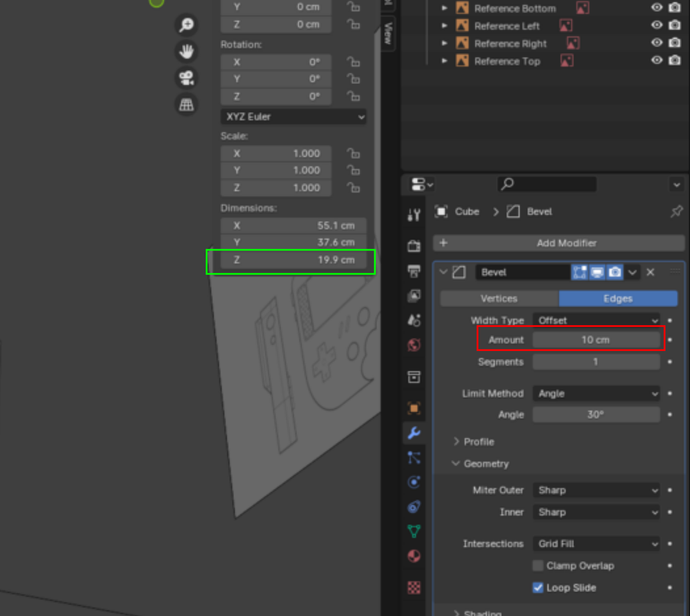Activate the camera view icon in the viewport

pyautogui.click(x=187, y=78)
